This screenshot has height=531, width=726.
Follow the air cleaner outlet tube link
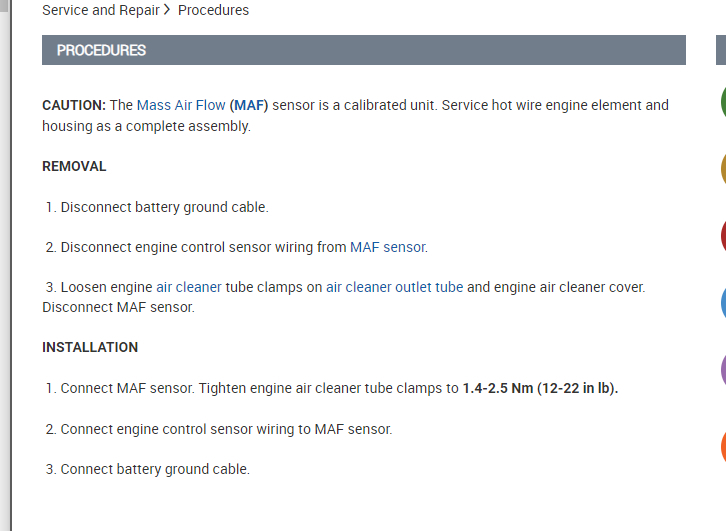click(x=394, y=287)
